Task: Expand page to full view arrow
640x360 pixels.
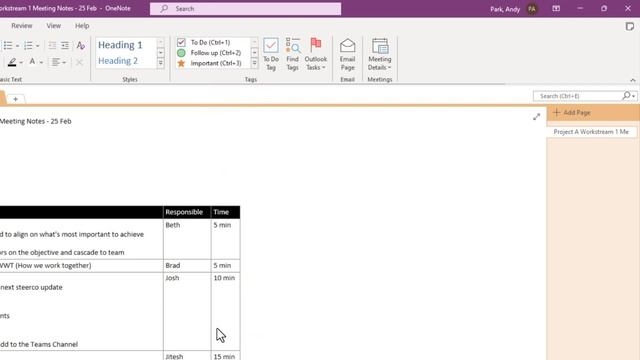Action: (x=536, y=117)
